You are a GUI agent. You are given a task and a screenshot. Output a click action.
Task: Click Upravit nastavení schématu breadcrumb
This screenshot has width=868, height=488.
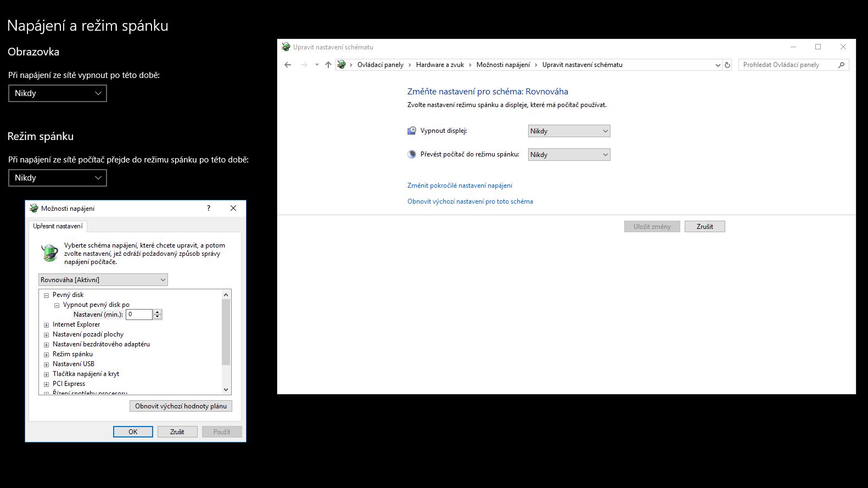(x=583, y=65)
